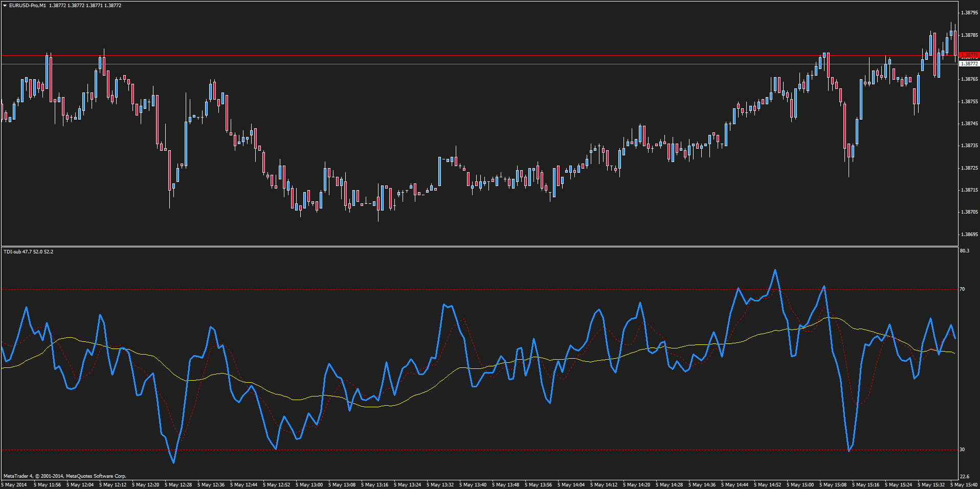Click the 1.38705 price scale value
Image resolution: width=980 pixels, height=489 pixels.
[970, 212]
